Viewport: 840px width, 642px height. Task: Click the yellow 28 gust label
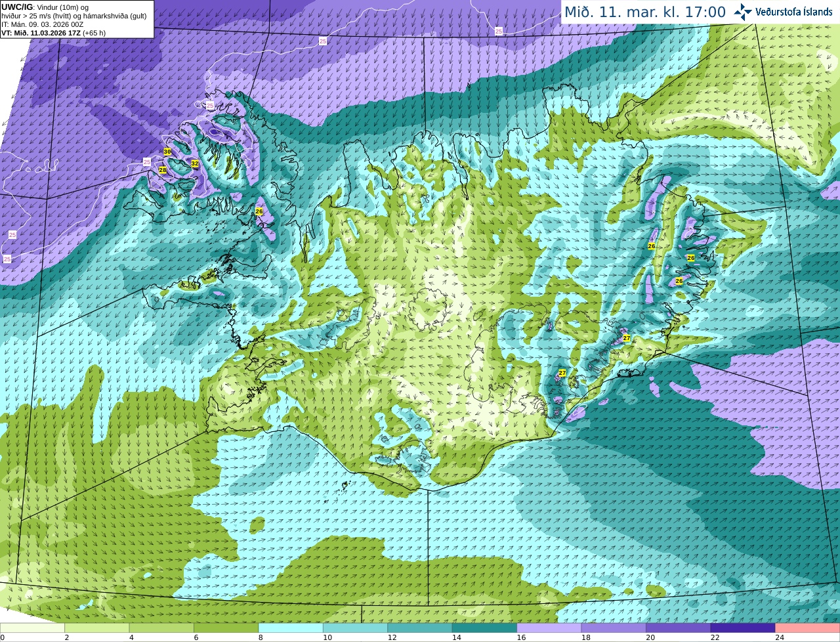click(x=163, y=170)
